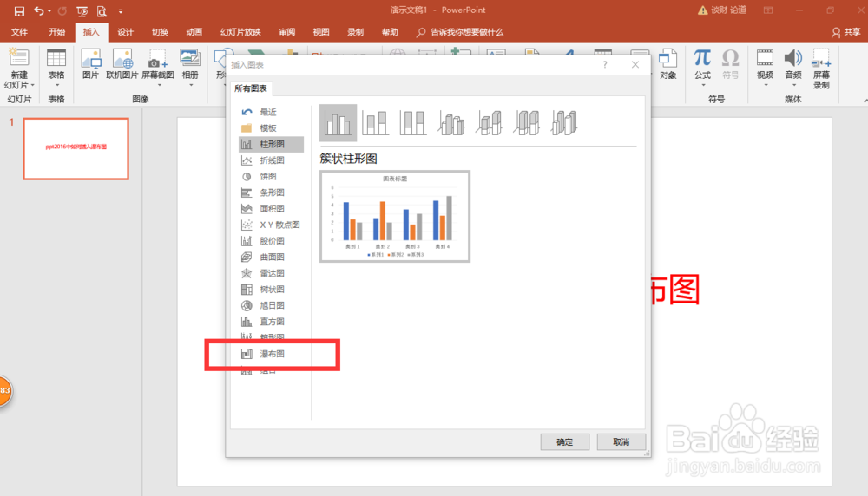Click the Symbol (符号) omega icon
Image resolution: width=868 pixels, height=496 pixels.
(x=731, y=58)
